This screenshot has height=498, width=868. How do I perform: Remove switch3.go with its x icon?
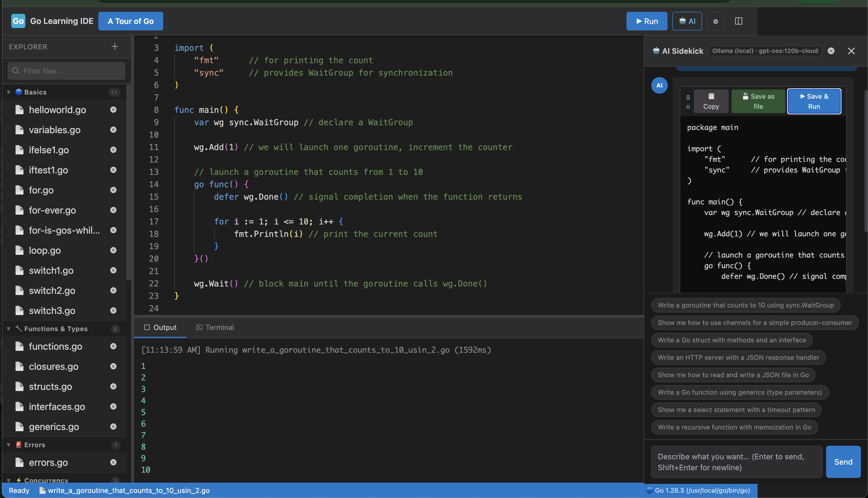(113, 310)
